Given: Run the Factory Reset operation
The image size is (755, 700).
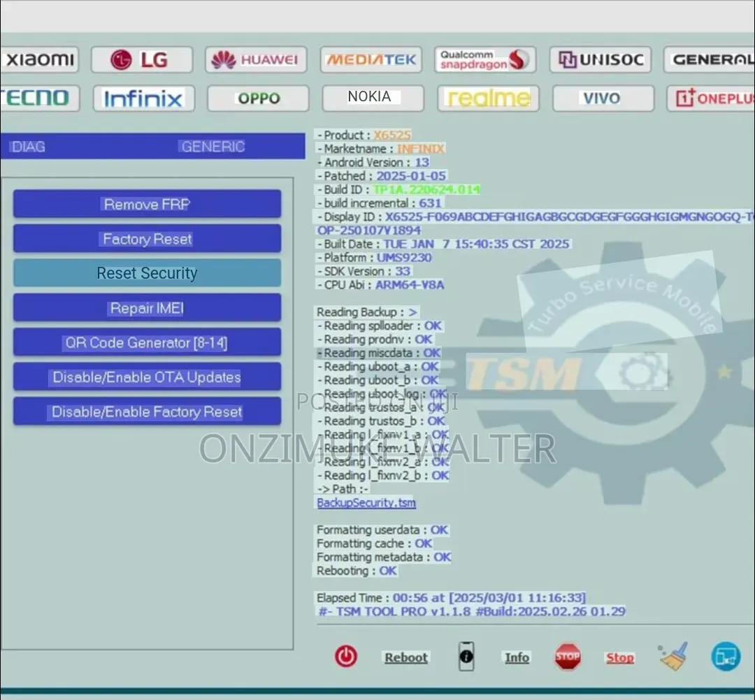Looking at the screenshot, I should tap(148, 239).
